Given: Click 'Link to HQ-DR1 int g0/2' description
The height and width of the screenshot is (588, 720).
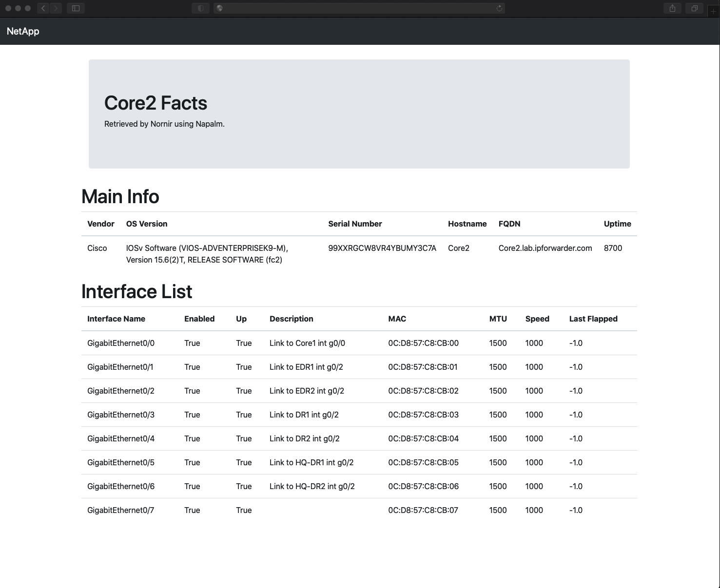Looking at the screenshot, I should coord(311,462).
